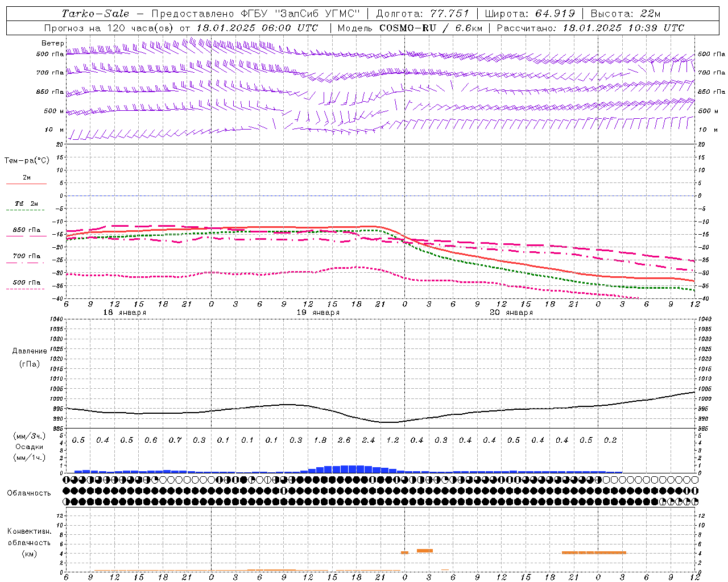728x582 pixels.
Task: Click the "Облачность" cloudiness label
Action: coord(29,493)
